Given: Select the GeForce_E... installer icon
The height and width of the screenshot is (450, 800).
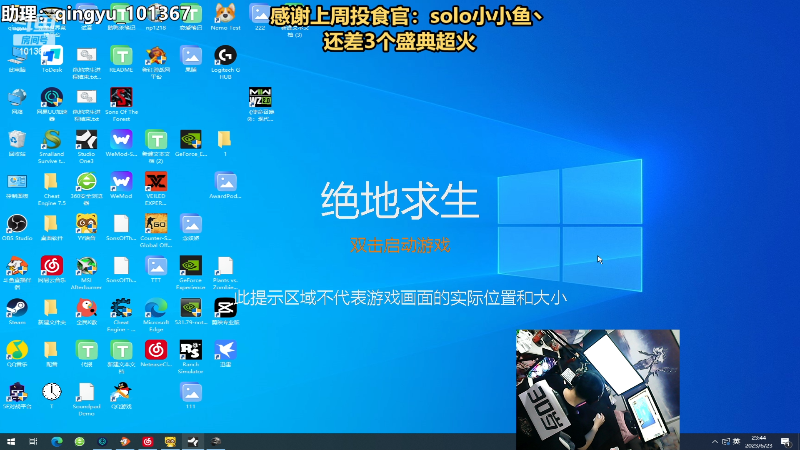Looking at the screenshot, I should (190, 143).
